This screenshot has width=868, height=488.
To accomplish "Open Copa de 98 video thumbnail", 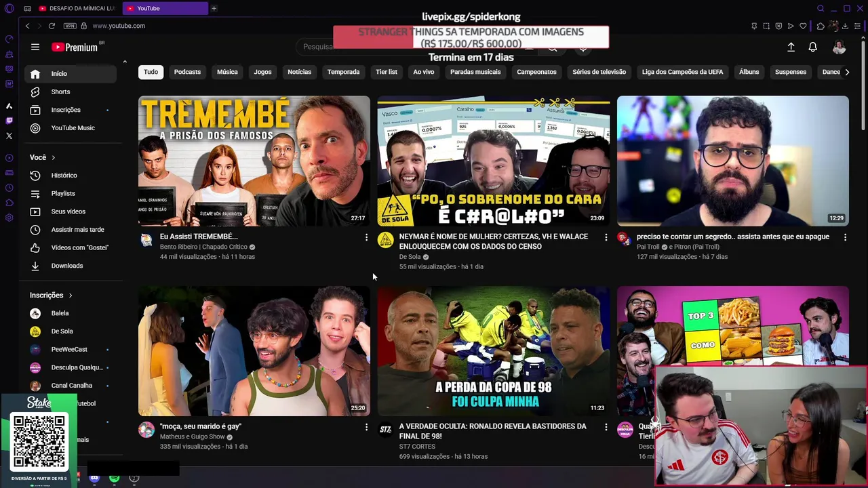I will coord(494,350).
